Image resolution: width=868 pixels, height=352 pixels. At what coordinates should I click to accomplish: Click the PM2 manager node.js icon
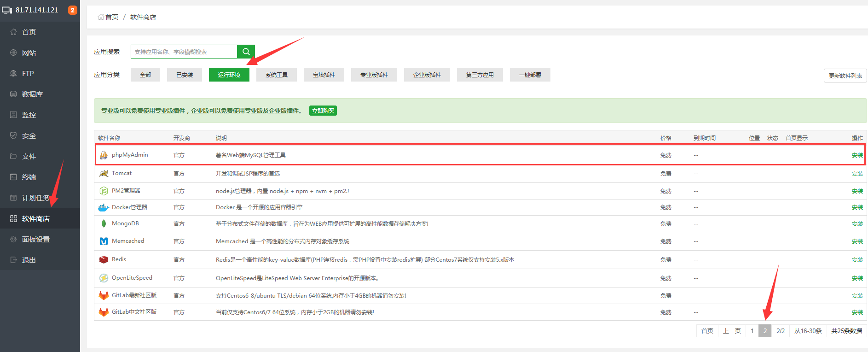click(x=104, y=191)
